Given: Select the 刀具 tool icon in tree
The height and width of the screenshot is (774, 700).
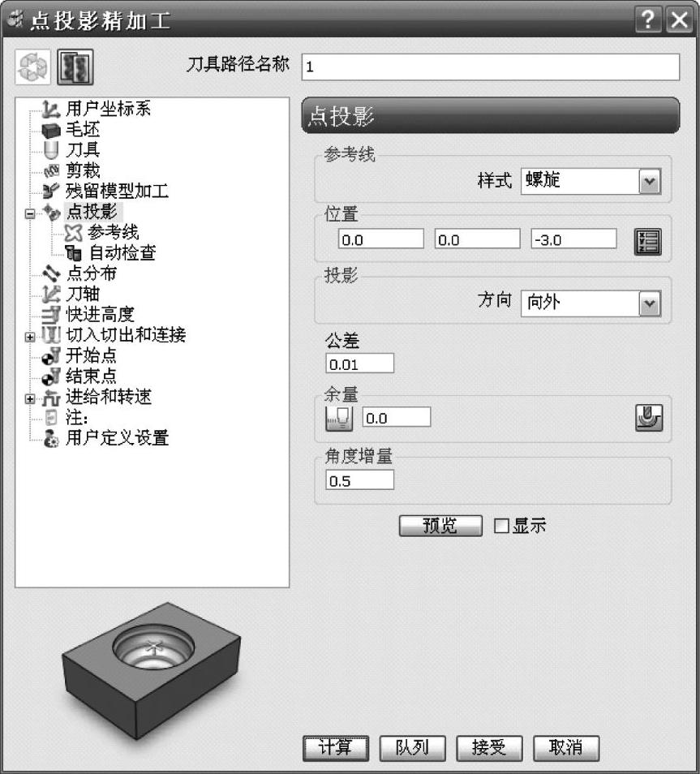Looking at the screenshot, I should pos(51,150).
